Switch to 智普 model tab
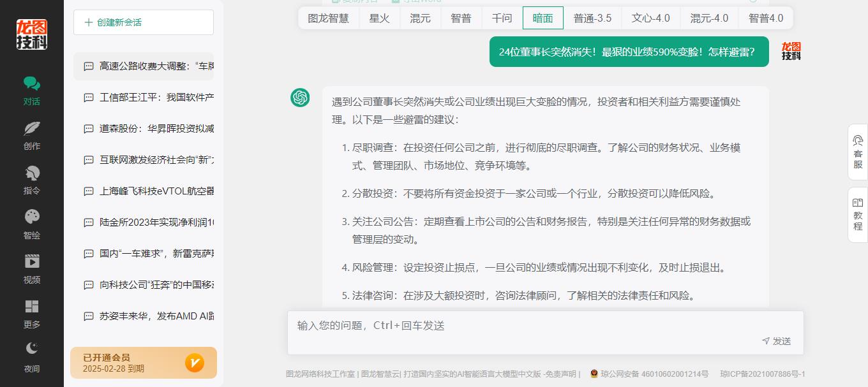The width and height of the screenshot is (868, 387). pos(461,18)
